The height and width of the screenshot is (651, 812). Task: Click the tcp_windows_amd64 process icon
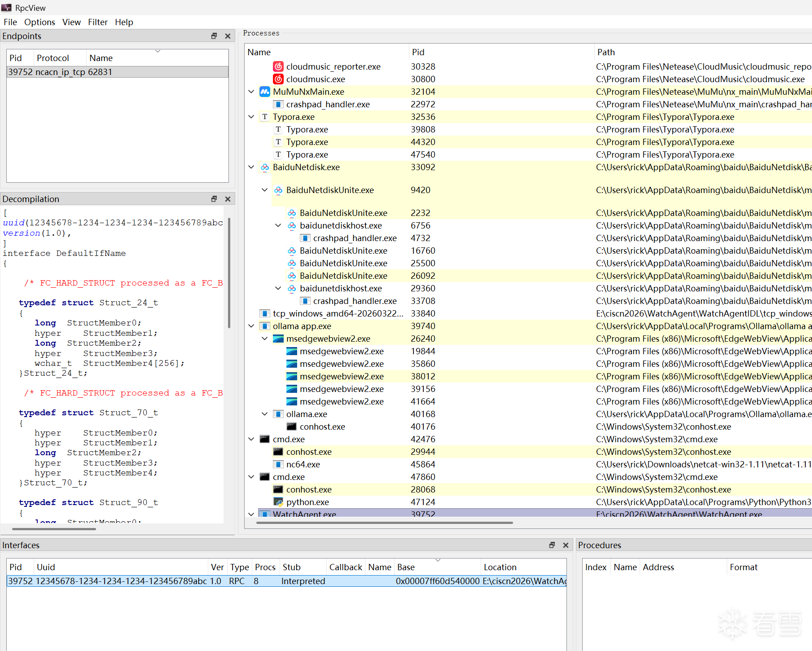[x=265, y=313]
